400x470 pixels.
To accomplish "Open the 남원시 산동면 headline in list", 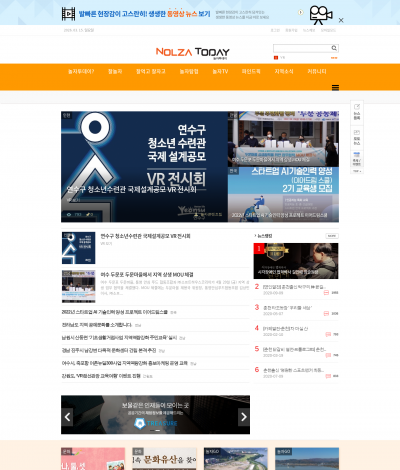I will [119, 338].
